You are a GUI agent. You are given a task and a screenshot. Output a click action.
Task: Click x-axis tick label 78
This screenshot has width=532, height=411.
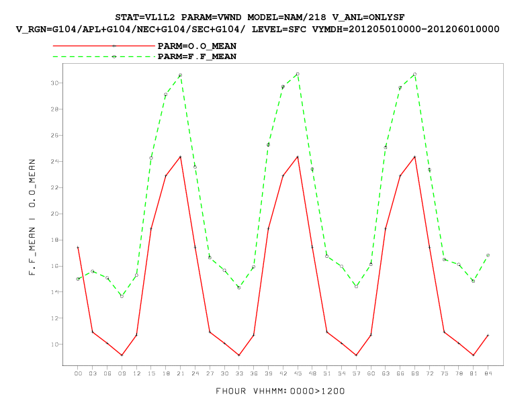tap(459, 373)
